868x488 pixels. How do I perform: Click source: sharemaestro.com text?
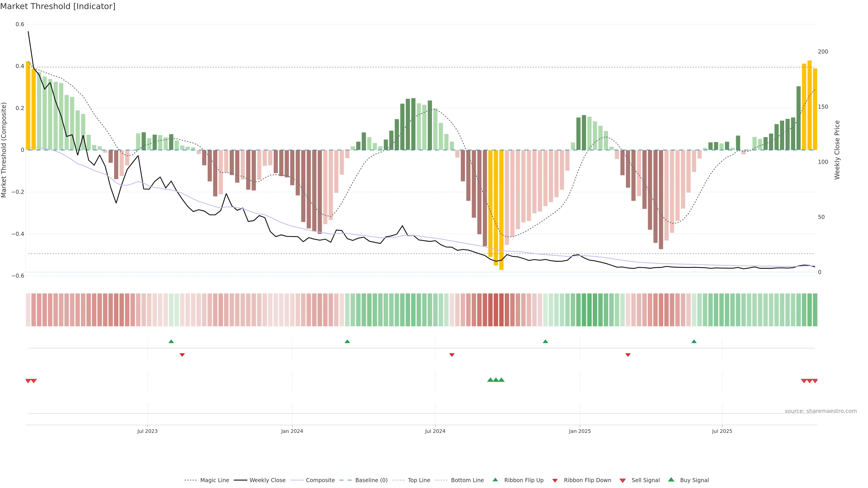tap(821, 411)
